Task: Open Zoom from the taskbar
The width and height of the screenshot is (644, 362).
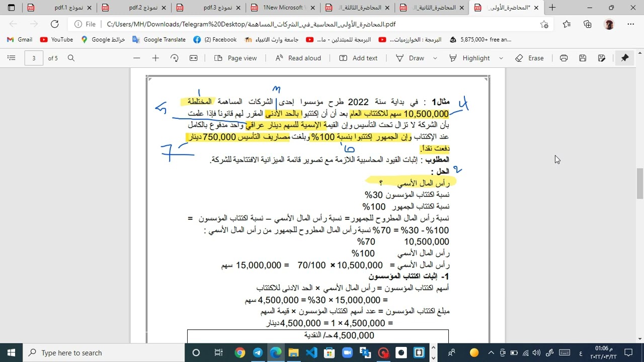Action: [347, 352]
